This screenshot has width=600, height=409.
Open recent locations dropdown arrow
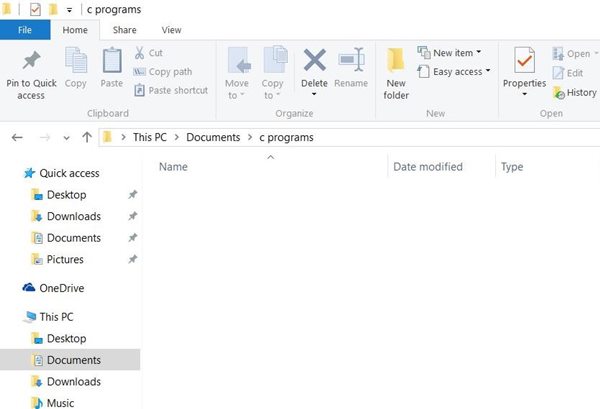[x=67, y=138]
